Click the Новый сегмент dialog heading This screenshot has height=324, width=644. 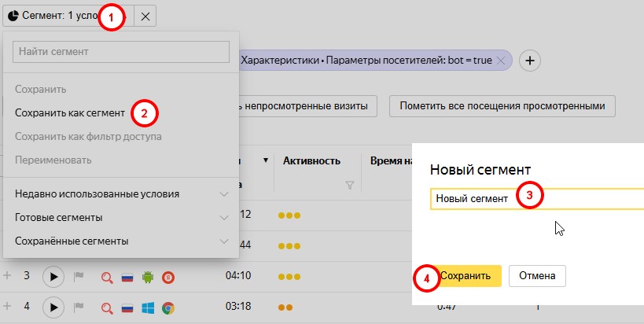(x=480, y=170)
